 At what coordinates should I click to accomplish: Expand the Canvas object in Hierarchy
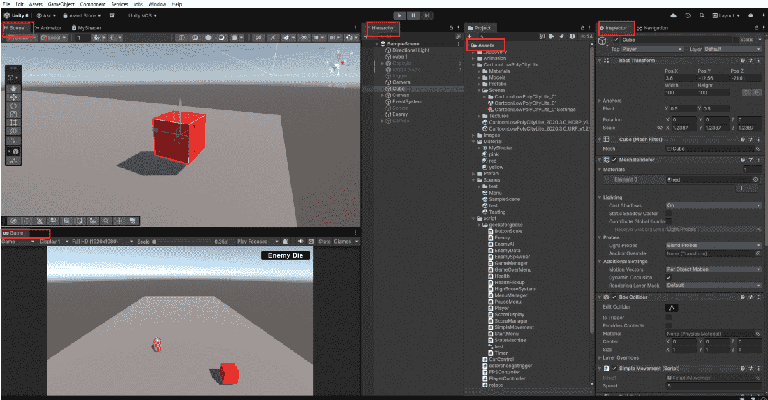[383, 95]
